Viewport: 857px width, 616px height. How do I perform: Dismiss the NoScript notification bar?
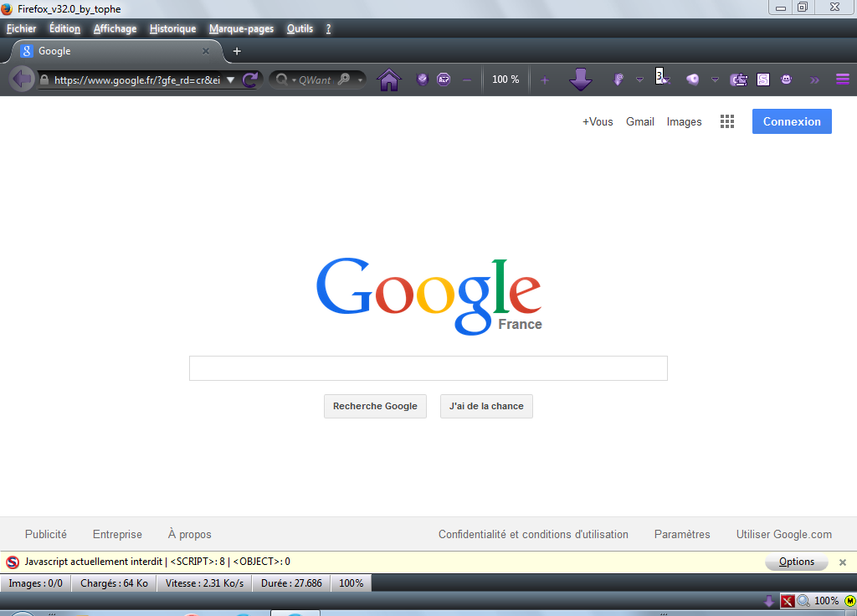tap(842, 562)
